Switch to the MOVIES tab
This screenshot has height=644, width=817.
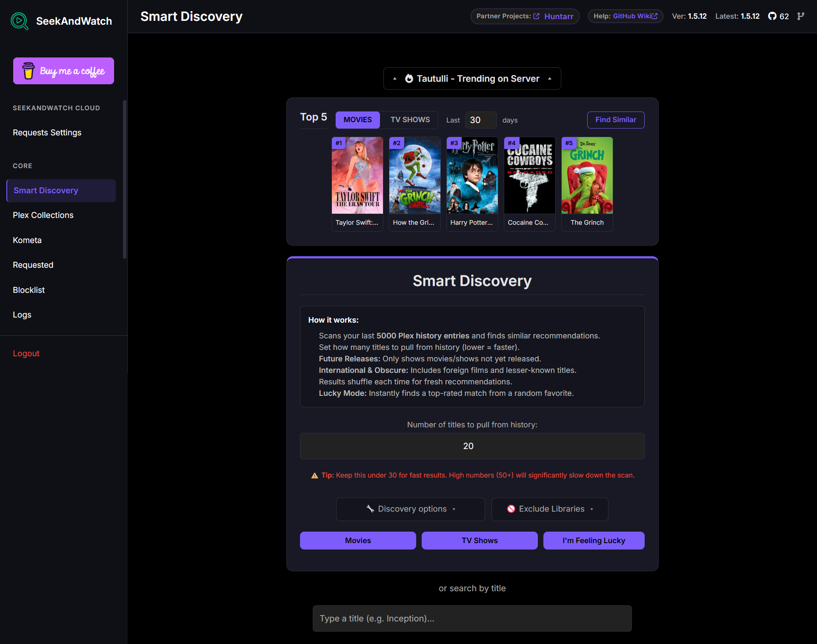pyautogui.click(x=357, y=120)
